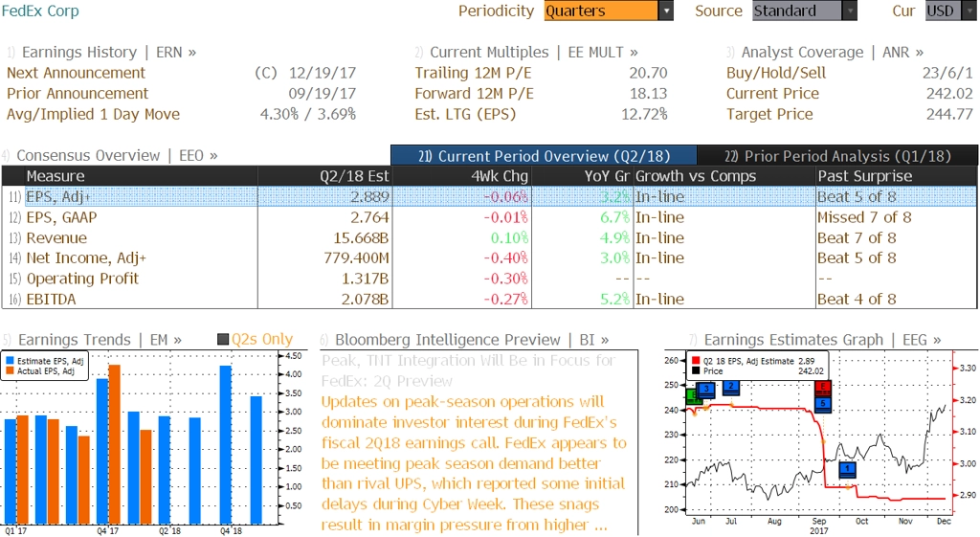This screenshot has width=980, height=537.
Task: Click the black Price legend swatch
Action: (696, 370)
